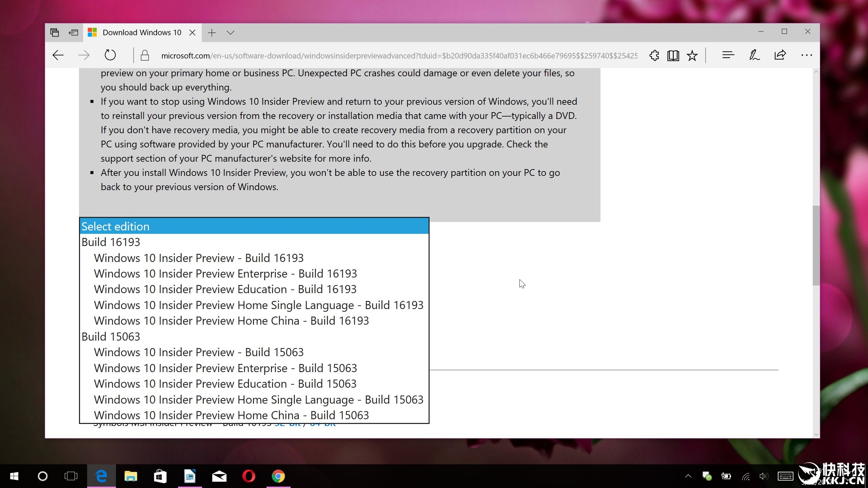Choose Windows 10 Insider Preview Enterprise - Build 16193
The image size is (868, 488).
pyautogui.click(x=225, y=273)
